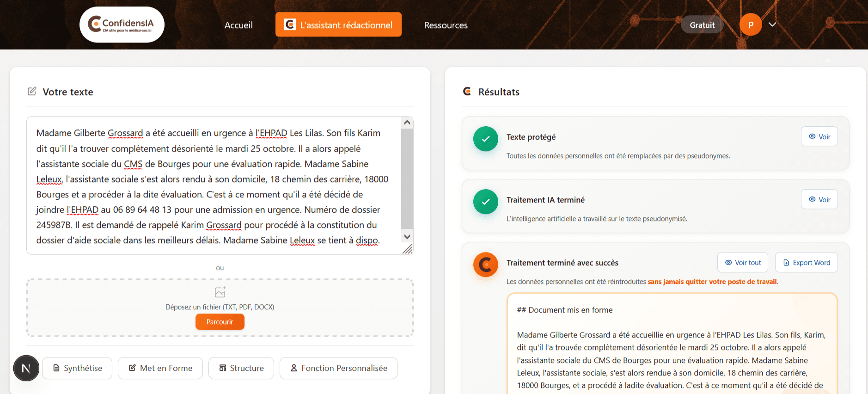The image size is (868, 394).
Task: Click the text area scrollbar thumb
Action: pos(407,178)
